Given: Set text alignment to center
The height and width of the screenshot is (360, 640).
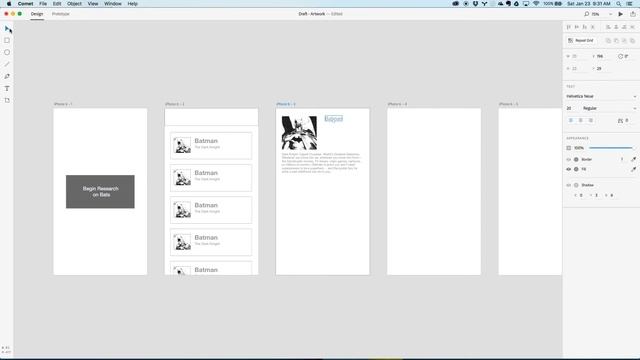Looking at the screenshot, I should 580,120.
